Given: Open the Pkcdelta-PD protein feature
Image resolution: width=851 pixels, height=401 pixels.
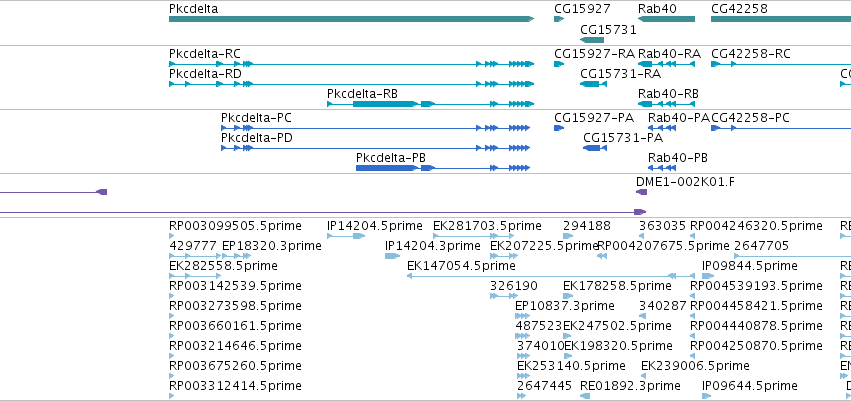Looking at the screenshot, I should pos(376,148).
